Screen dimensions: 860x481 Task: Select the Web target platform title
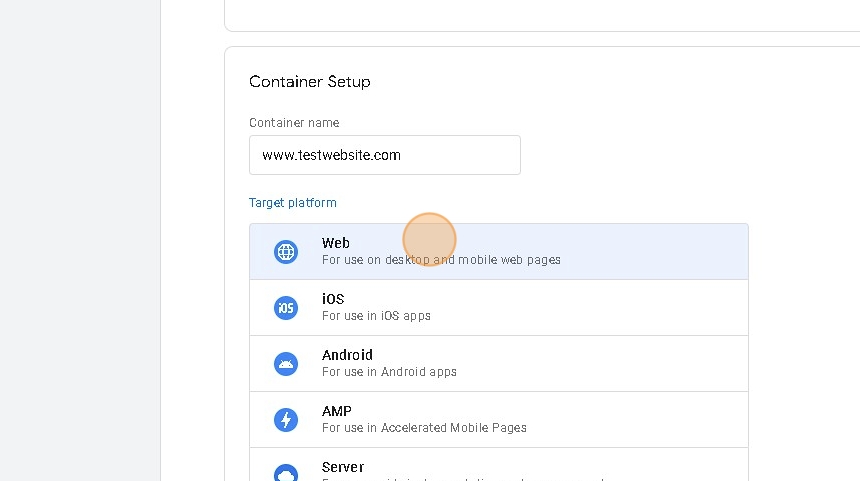[x=336, y=243]
